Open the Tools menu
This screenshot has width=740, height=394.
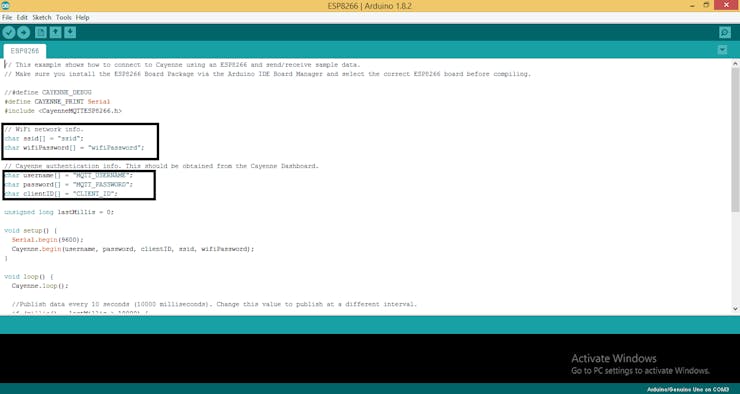[x=63, y=17]
